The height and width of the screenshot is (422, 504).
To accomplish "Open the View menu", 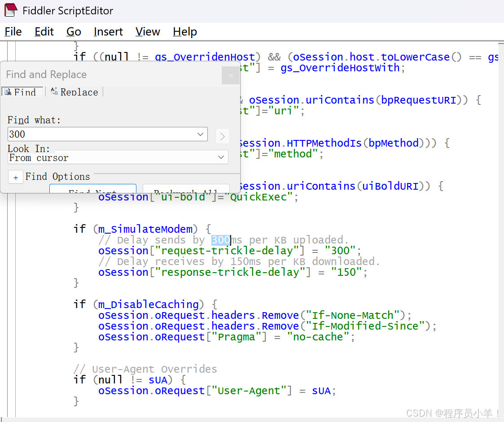I will pos(148,32).
